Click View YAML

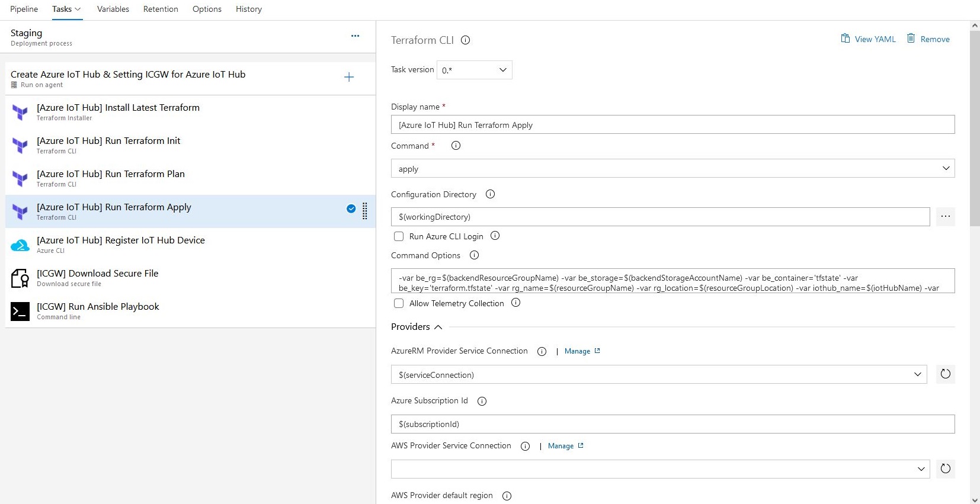tap(868, 39)
